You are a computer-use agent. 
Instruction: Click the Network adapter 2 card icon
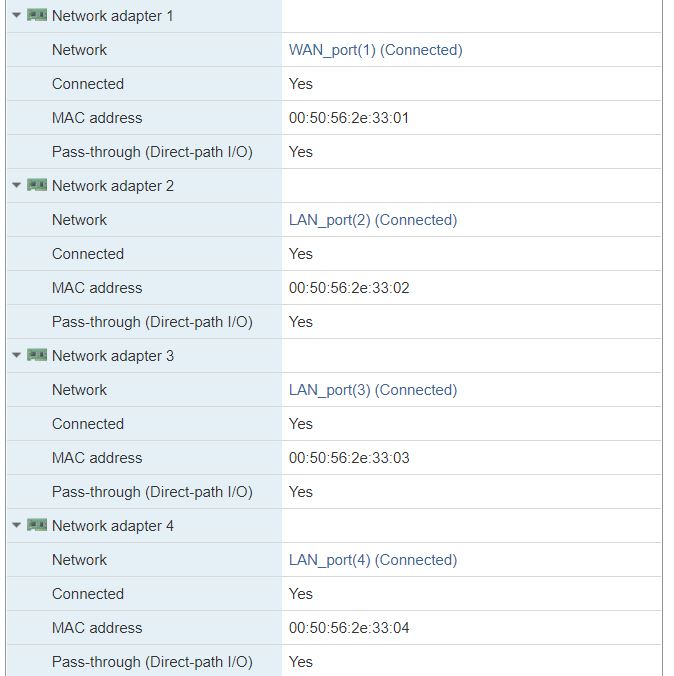[x=37, y=185]
